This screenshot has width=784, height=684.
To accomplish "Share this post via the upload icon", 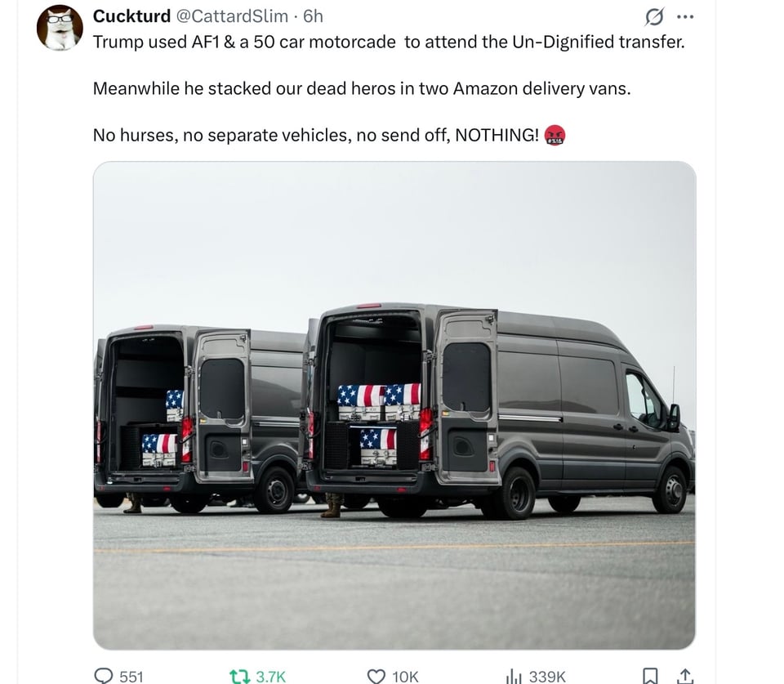I will (x=686, y=676).
